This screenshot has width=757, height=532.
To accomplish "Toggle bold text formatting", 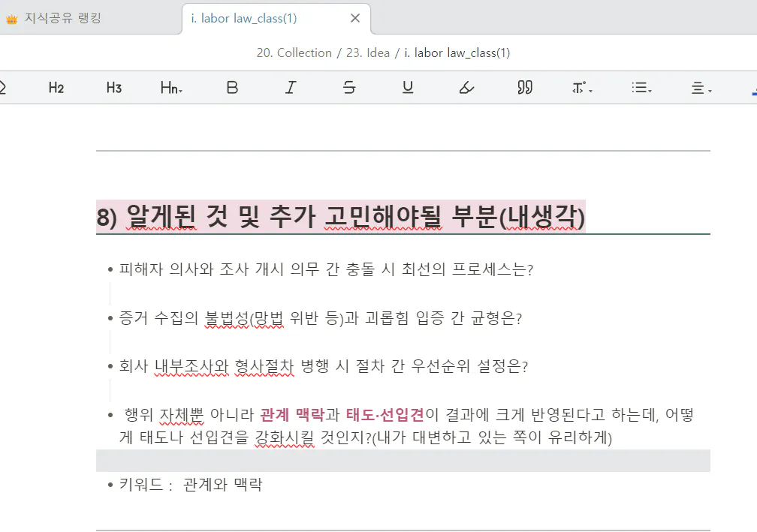I will coord(232,87).
